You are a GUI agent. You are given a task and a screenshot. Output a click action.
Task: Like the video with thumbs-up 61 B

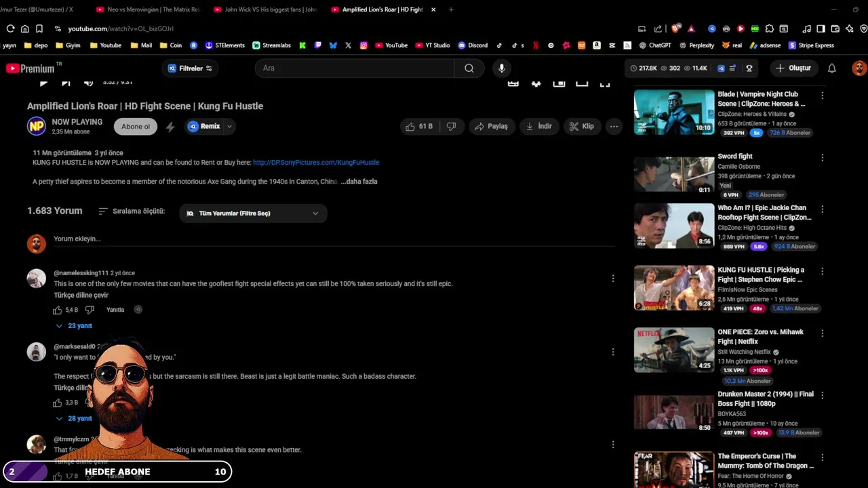418,126
